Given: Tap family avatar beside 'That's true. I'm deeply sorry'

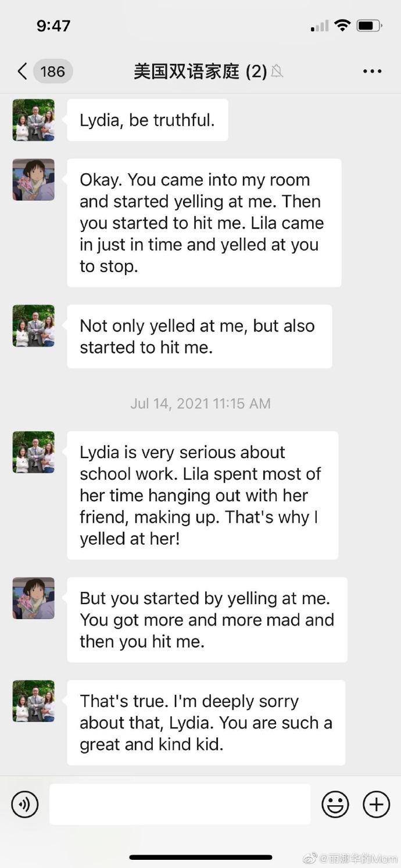Looking at the screenshot, I should pyautogui.click(x=34, y=701).
